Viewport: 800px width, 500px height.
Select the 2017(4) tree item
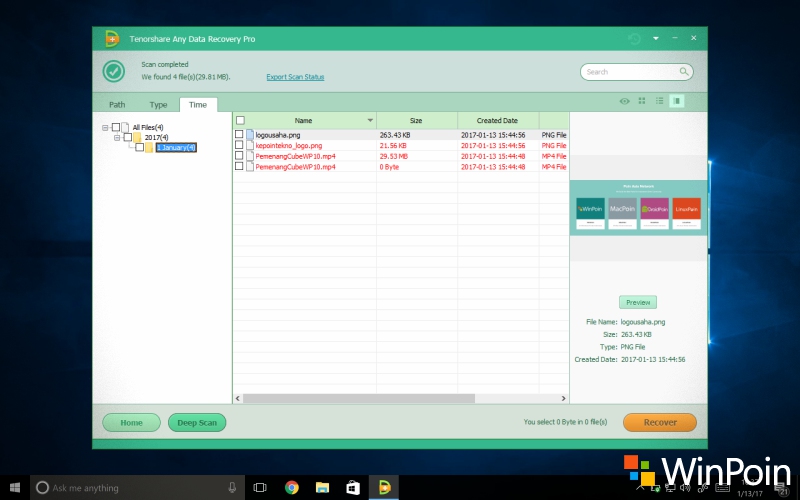[x=156, y=138]
